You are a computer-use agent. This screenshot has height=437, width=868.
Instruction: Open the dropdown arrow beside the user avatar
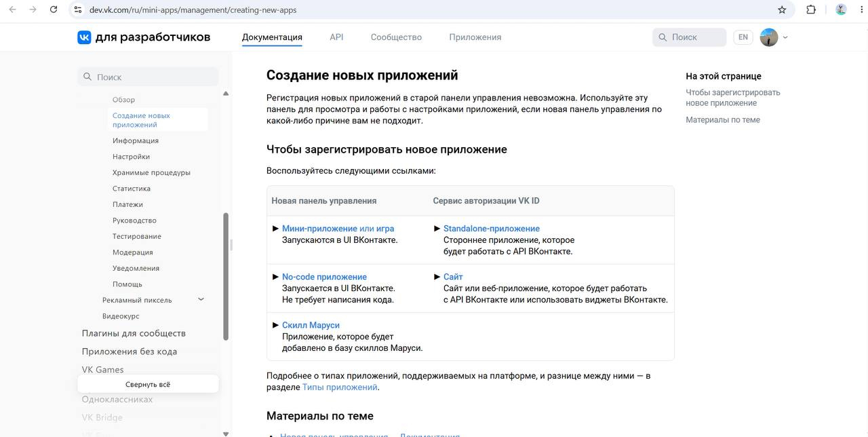[785, 37]
